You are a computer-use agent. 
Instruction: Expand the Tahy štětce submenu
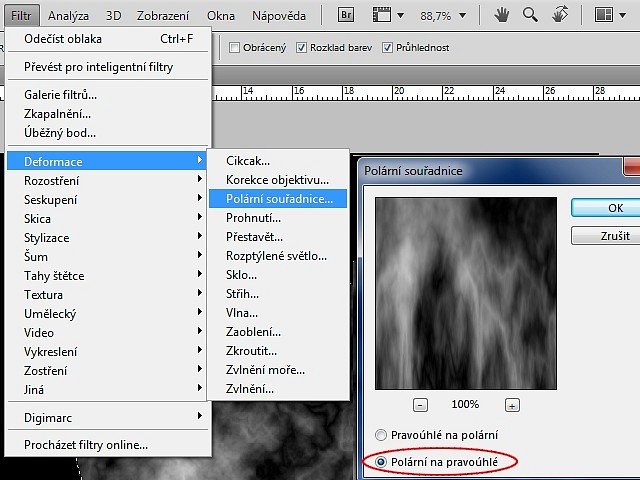[x=109, y=276]
